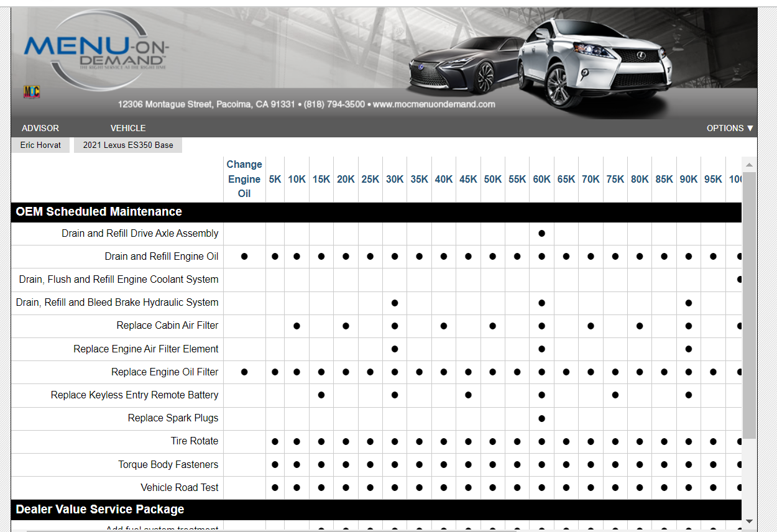Click the Torque Body Fasteners label
Image resolution: width=777 pixels, height=532 pixels.
point(168,465)
